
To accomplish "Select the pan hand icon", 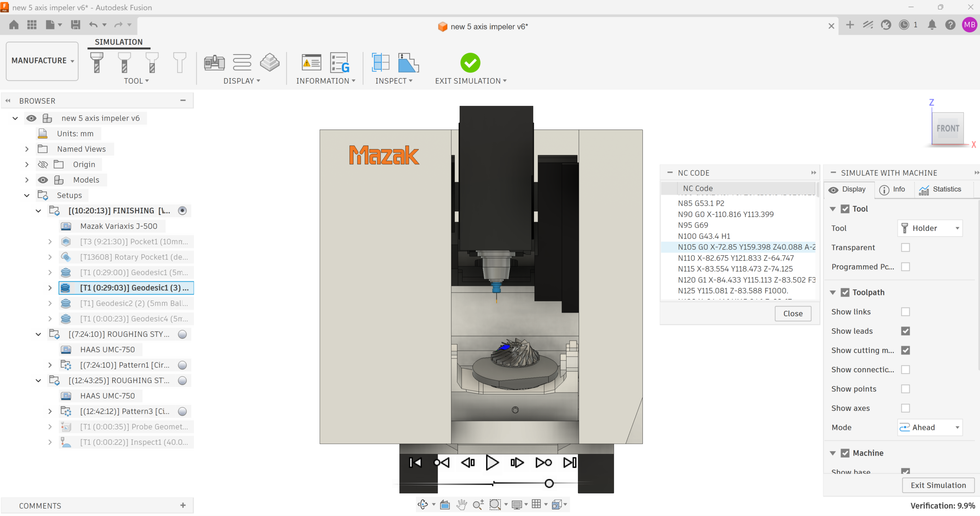I will [x=462, y=505].
